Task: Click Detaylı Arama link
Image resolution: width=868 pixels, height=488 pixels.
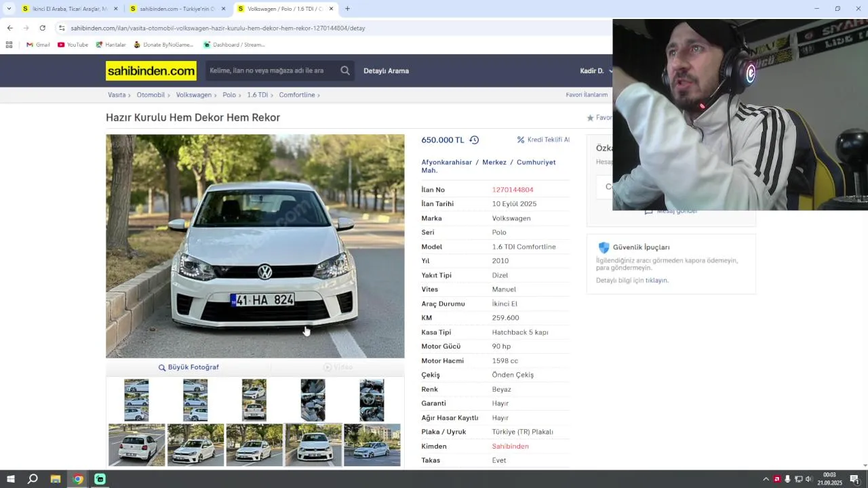Action: tap(386, 70)
